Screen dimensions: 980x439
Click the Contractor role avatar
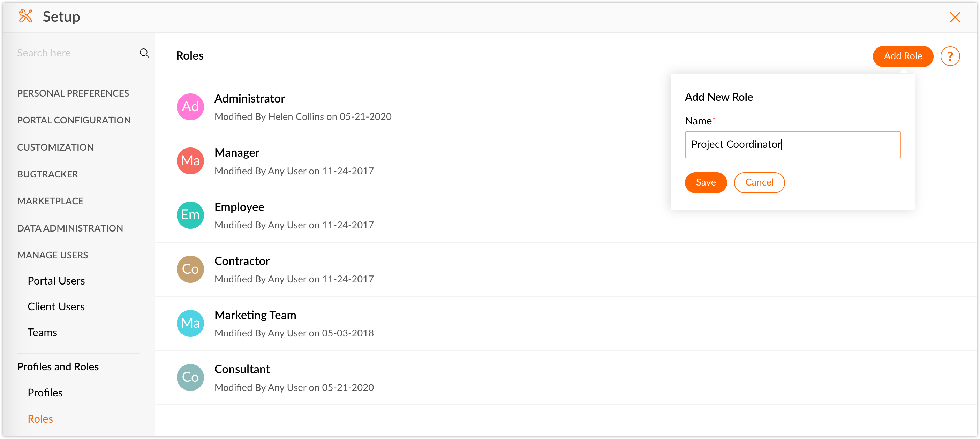click(190, 269)
